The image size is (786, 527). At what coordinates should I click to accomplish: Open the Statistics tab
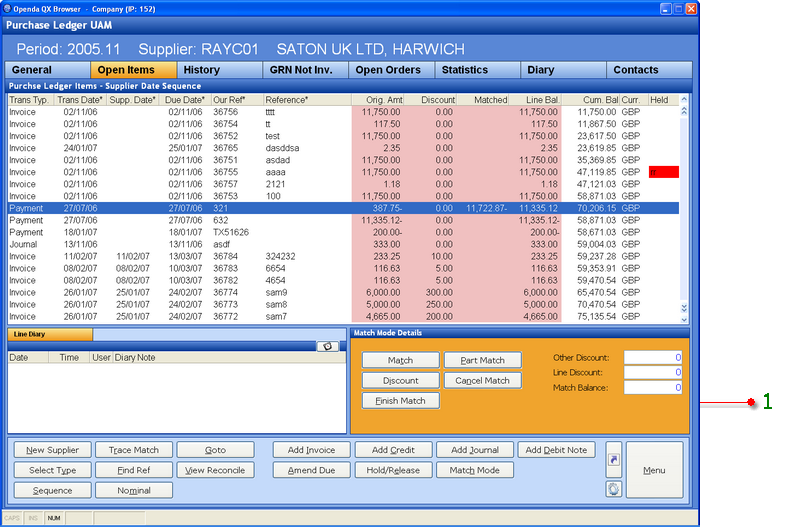[477, 70]
